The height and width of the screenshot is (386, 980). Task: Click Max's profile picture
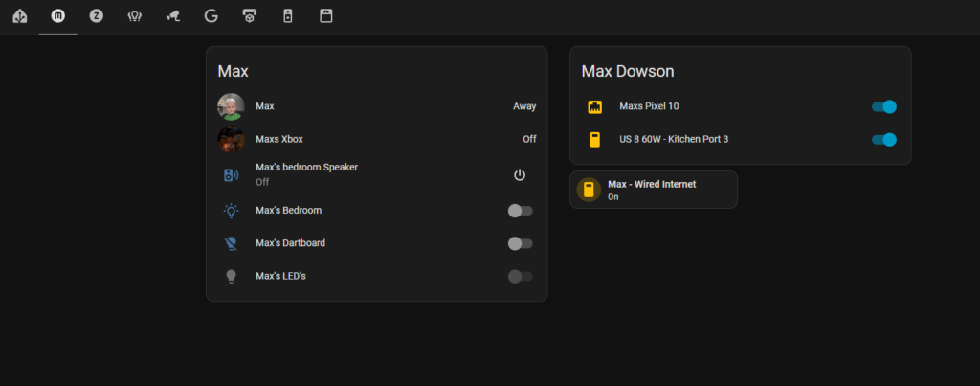pos(231,106)
